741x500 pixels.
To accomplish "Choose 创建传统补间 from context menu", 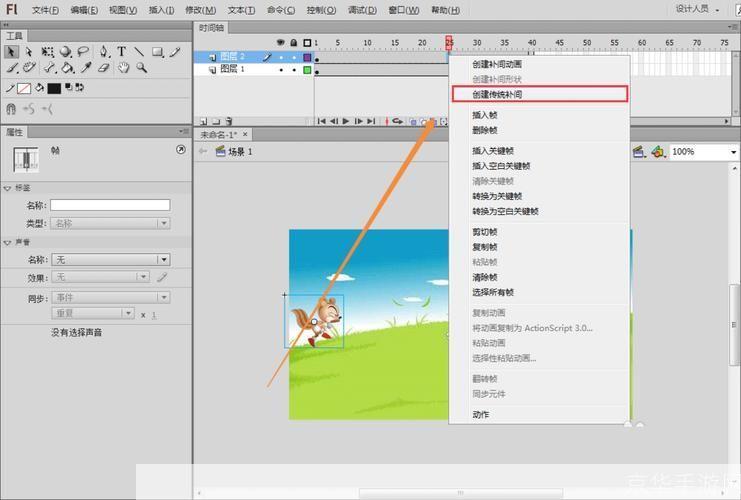I will point(540,94).
